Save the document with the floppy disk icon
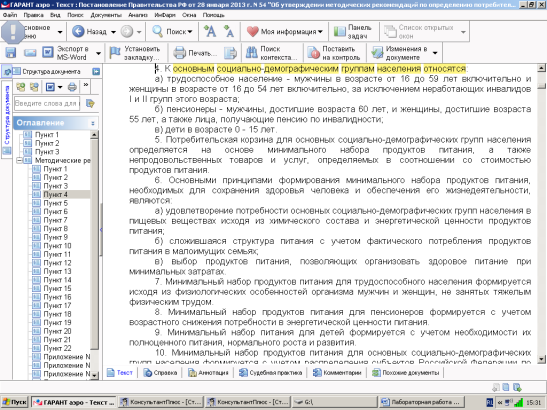 pos(11,53)
